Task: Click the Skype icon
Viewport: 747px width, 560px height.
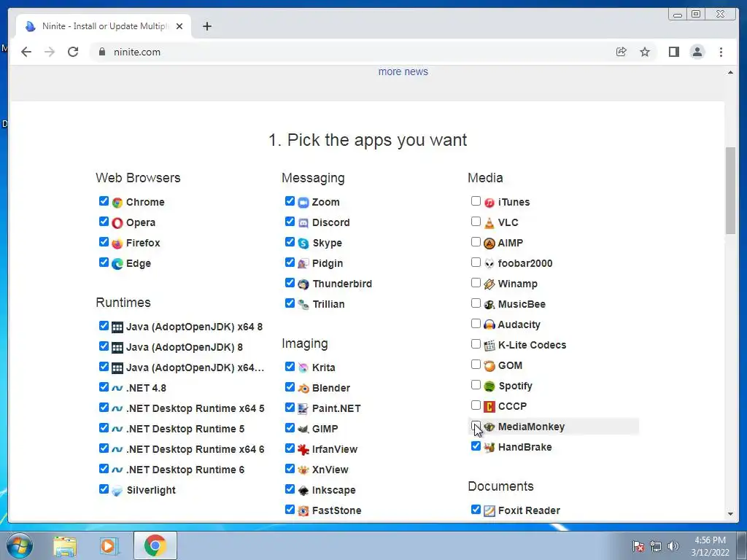Action: 303,244
